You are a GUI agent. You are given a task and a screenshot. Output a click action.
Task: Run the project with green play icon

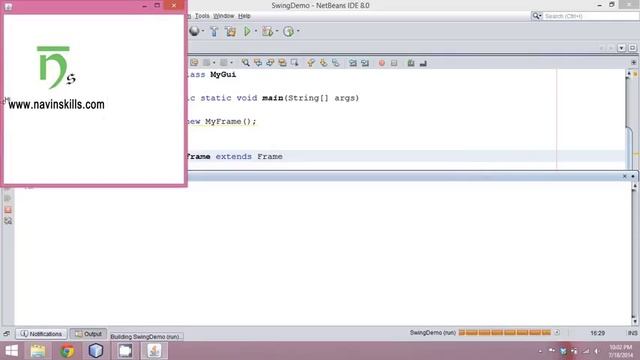pos(247,31)
